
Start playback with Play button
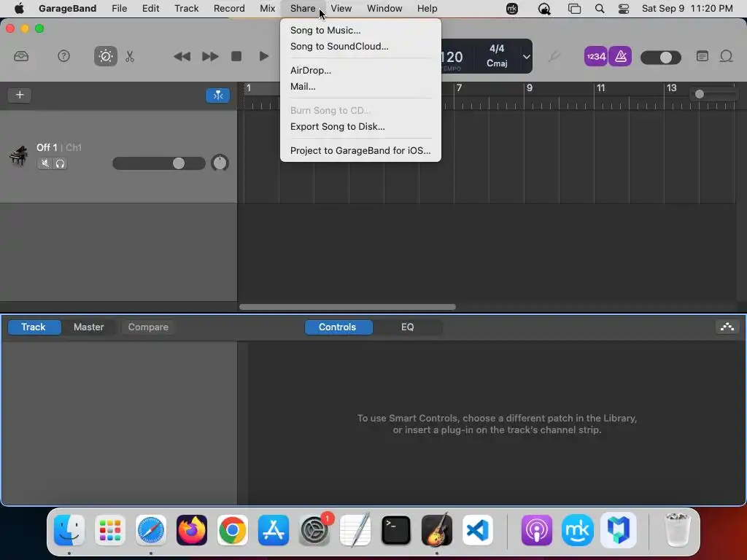point(263,56)
